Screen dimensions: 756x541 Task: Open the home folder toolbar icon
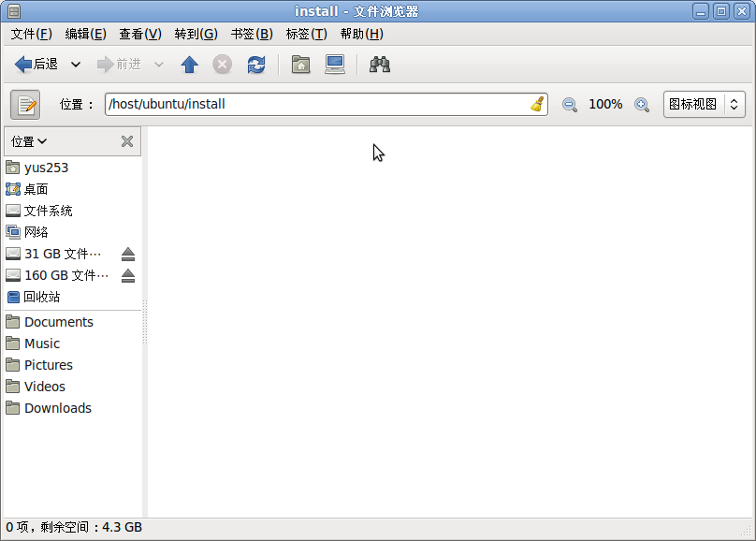click(300, 65)
